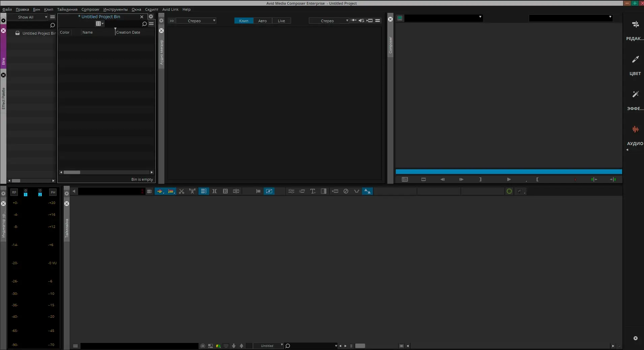Click the up arrow step-out button
Image resolution: width=644 pixels, height=350 pixels.
tap(241, 346)
